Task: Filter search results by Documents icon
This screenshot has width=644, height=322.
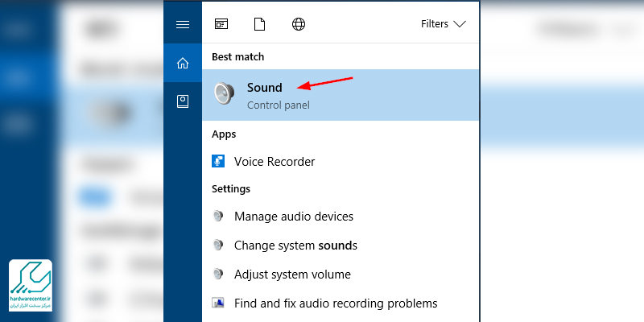Action: click(259, 24)
